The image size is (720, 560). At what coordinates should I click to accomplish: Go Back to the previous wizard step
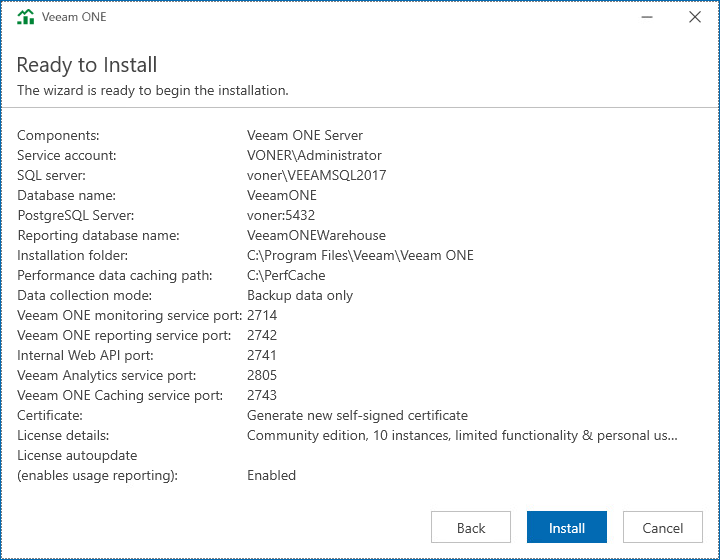point(471,527)
